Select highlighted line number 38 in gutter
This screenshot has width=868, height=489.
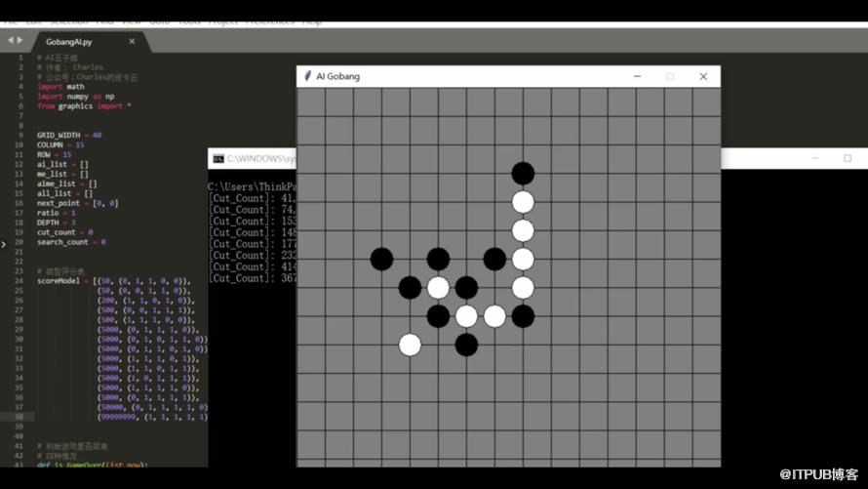19,417
